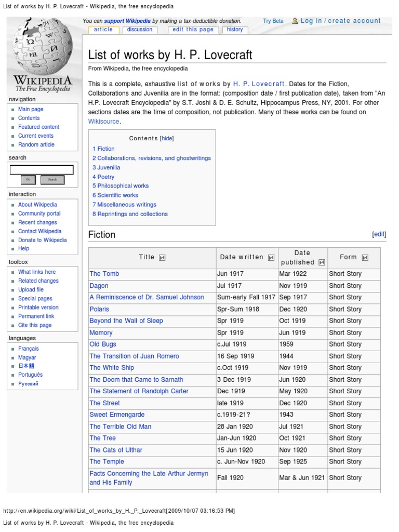
Task: Switch to Français language version
Action: [x=29, y=349]
